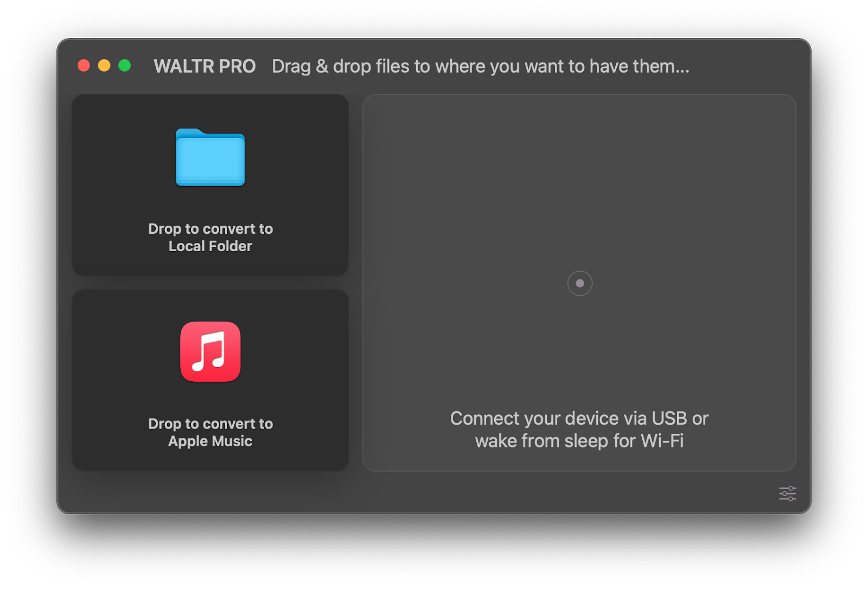Click the 'Local Folder' label text
The image size is (868, 589).
(x=210, y=246)
